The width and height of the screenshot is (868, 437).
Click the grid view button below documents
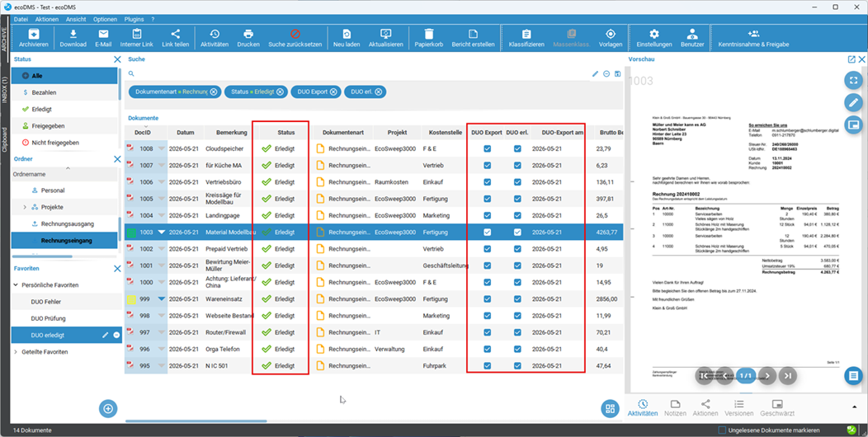tap(610, 409)
